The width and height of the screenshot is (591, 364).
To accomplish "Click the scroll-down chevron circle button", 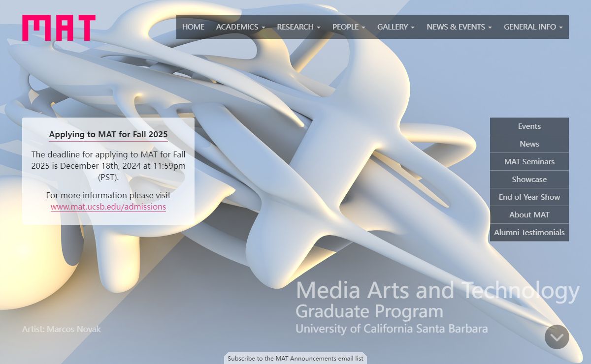I will [x=557, y=337].
